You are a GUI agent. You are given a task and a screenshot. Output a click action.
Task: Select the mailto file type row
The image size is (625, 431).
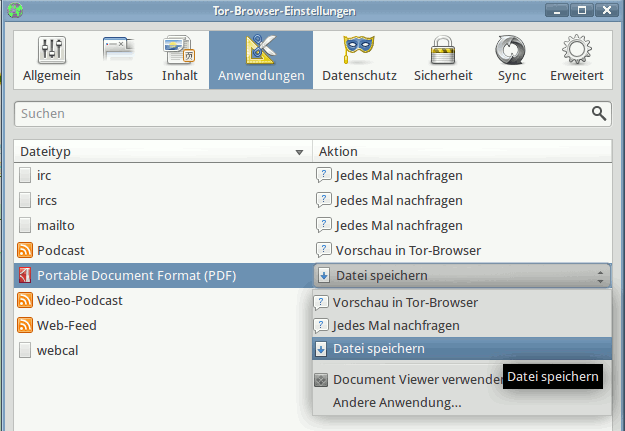(313, 225)
